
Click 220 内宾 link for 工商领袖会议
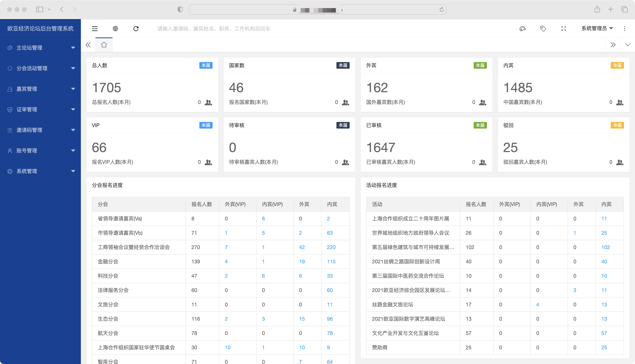331,247
